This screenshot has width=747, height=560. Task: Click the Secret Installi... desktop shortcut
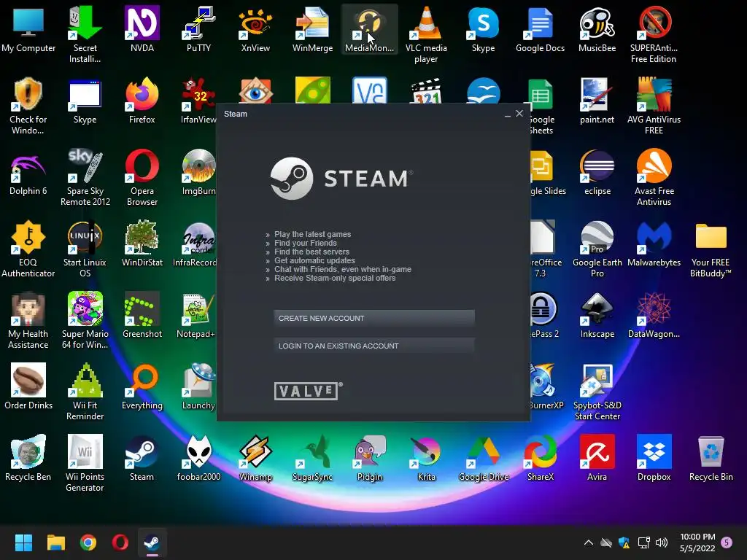click(85, 36)
